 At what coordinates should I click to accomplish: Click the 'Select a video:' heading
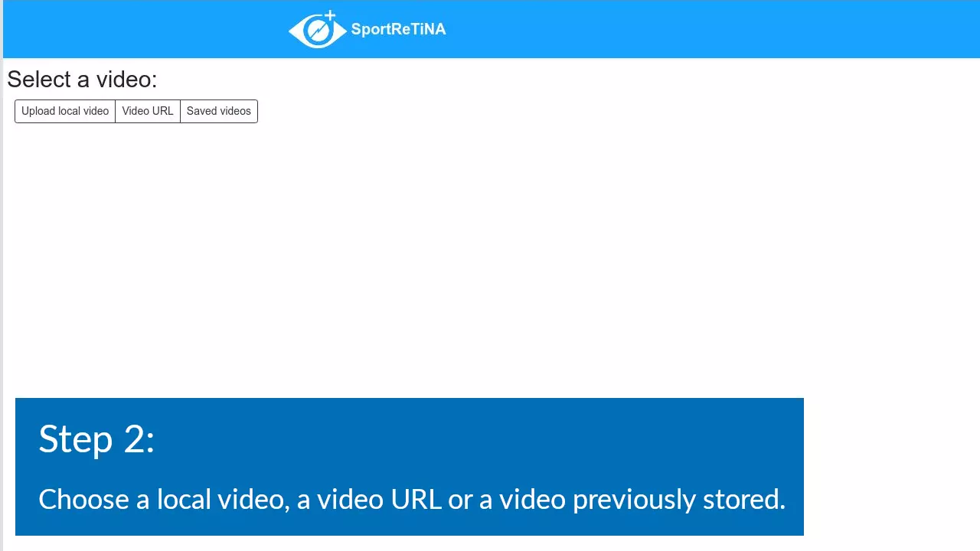(82, 80)
